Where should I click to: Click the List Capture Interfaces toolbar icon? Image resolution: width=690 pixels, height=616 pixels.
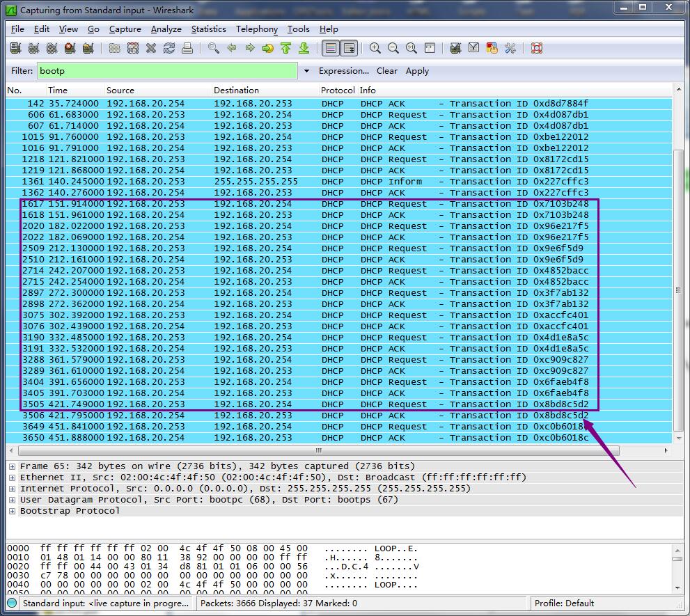pyautogui.click(x=16, y=48)
